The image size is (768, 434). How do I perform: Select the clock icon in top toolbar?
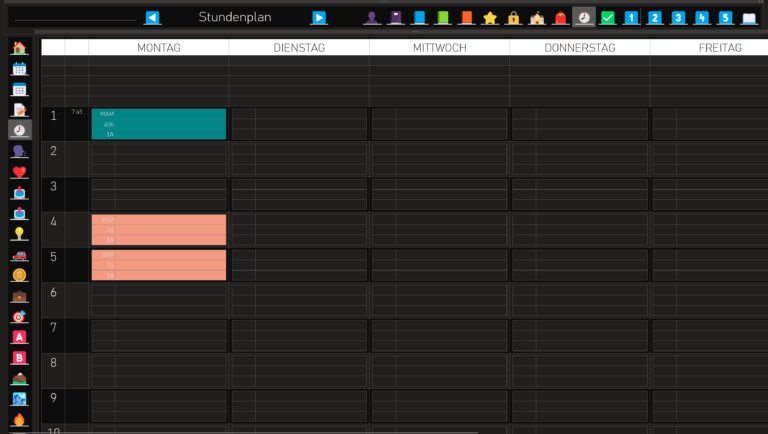(584, 18)
